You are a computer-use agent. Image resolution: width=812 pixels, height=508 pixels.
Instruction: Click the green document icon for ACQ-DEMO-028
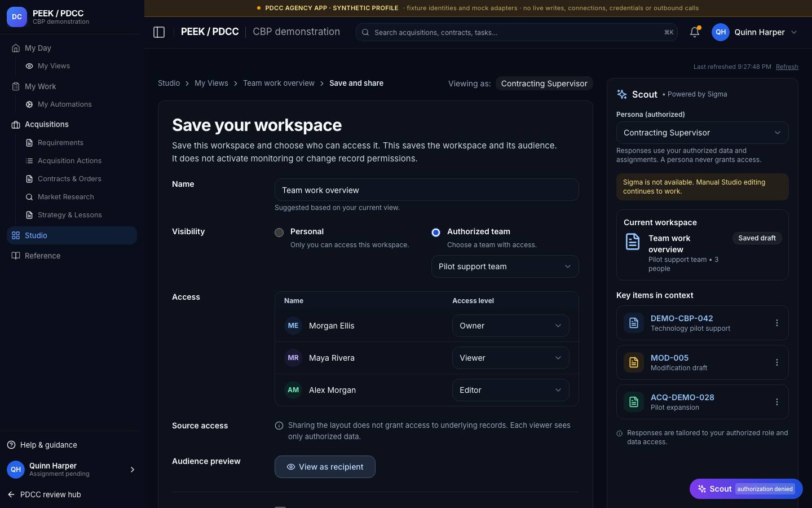[x=634, y=402]
